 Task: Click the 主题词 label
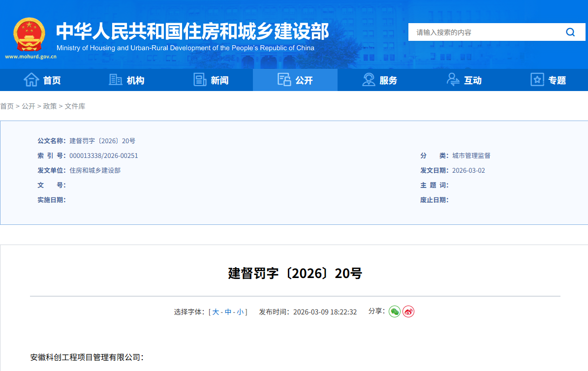[x=434, y=185]
